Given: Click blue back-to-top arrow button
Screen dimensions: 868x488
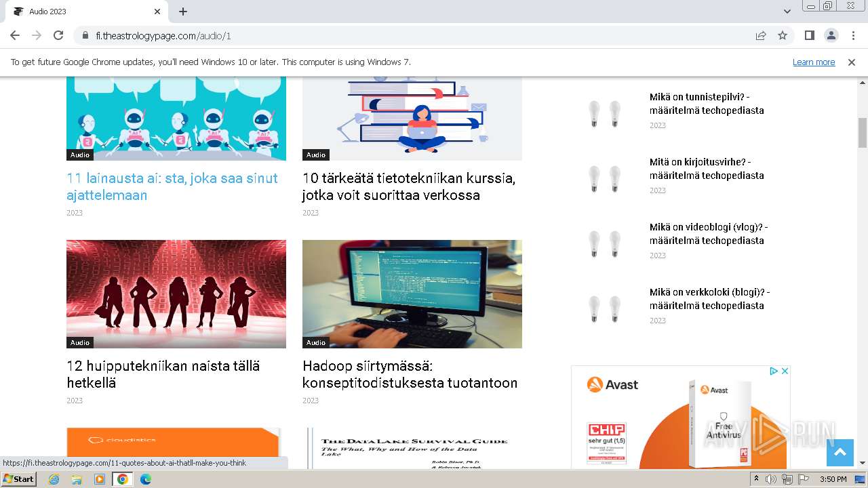Looking at the screenshot, I should 840,453.
